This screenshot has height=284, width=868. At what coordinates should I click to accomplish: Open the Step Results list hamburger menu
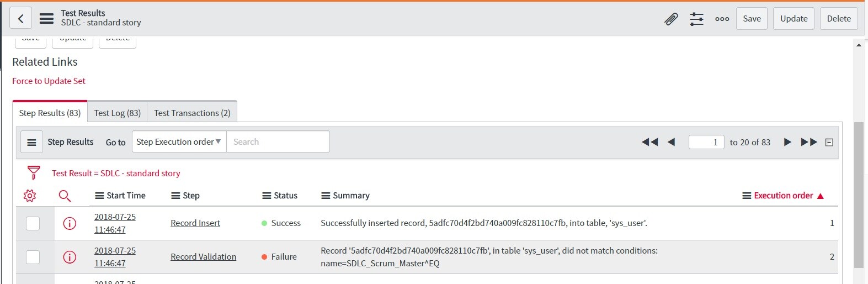click(x=32, y=142)
